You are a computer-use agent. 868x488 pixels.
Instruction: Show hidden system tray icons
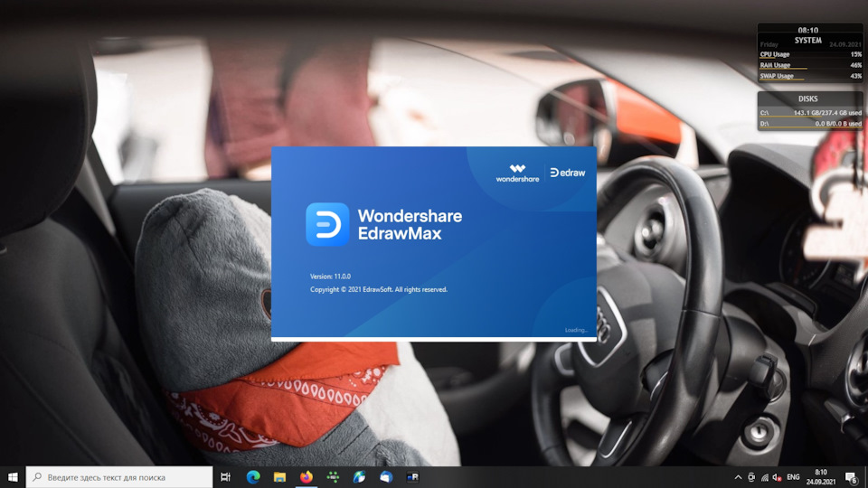(738, 477)
